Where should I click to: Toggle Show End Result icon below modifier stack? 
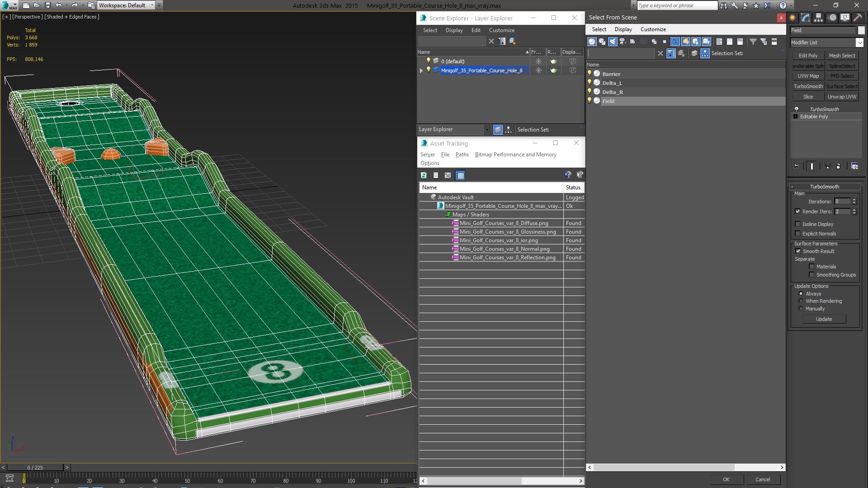(812, 166)
